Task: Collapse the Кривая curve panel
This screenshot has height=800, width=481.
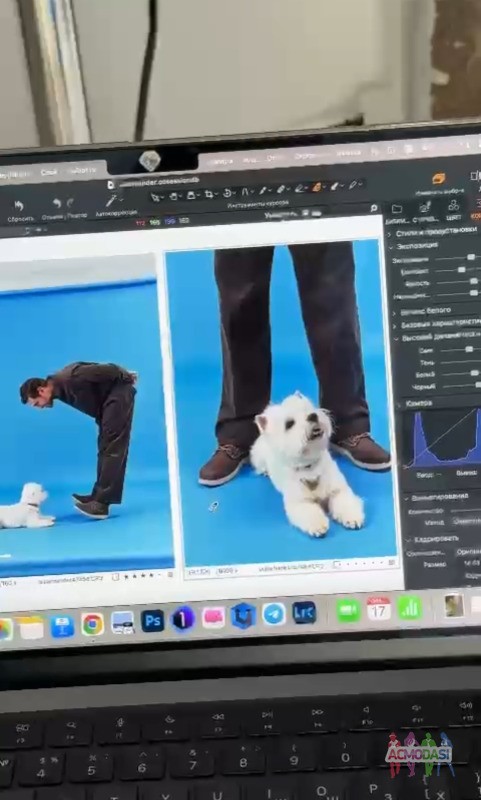Action: coord(399,405)
